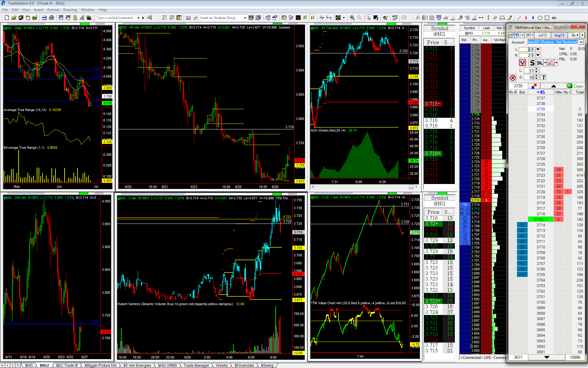The width and height of the screenshot is (588, 368).
Task: Open the Matrix Account dropdown
Action: [581, 42]
